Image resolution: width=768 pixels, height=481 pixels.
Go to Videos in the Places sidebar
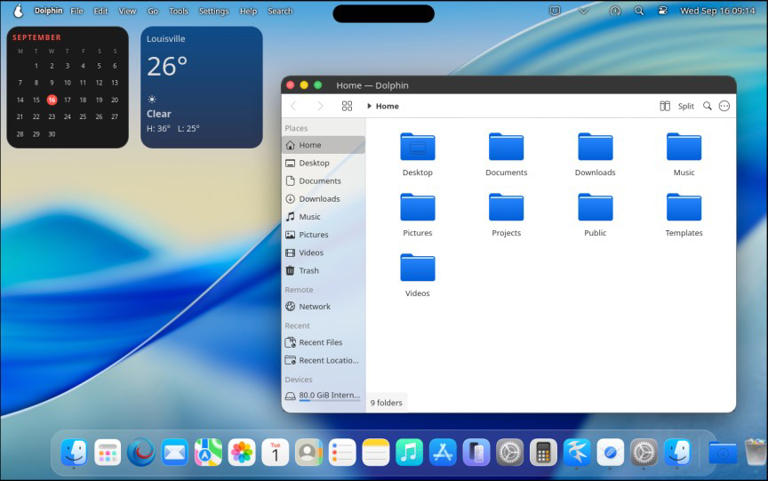tap(323, 253)
